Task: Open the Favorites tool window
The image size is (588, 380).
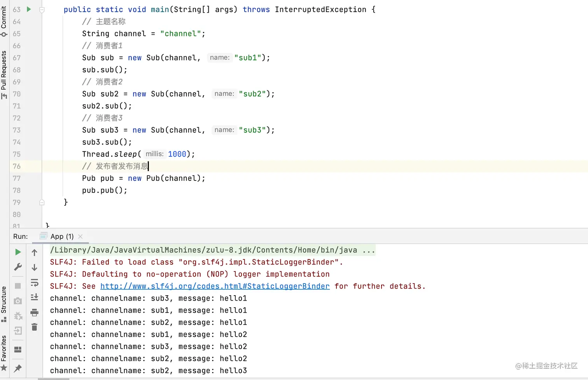Action: click(4, 353)
